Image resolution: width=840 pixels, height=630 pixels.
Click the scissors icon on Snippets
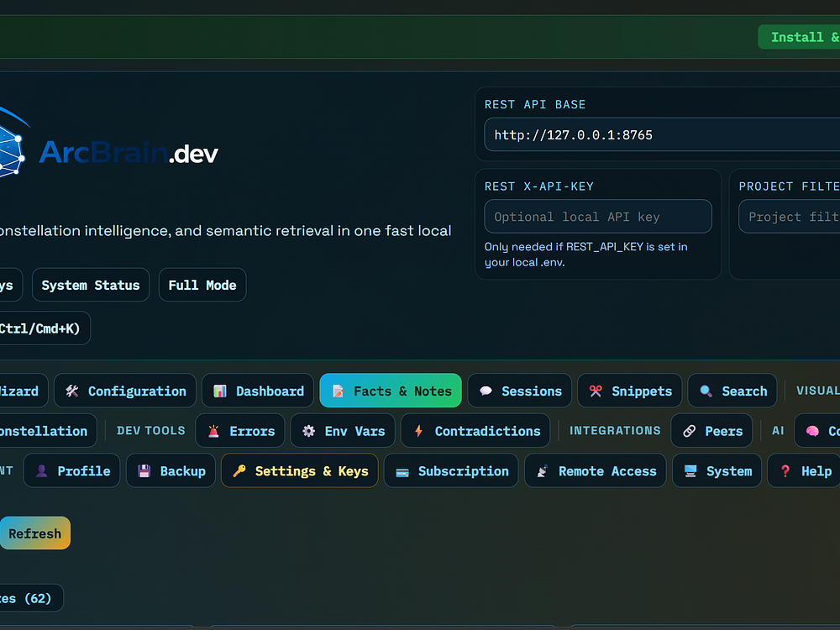(x=596, y=391)
